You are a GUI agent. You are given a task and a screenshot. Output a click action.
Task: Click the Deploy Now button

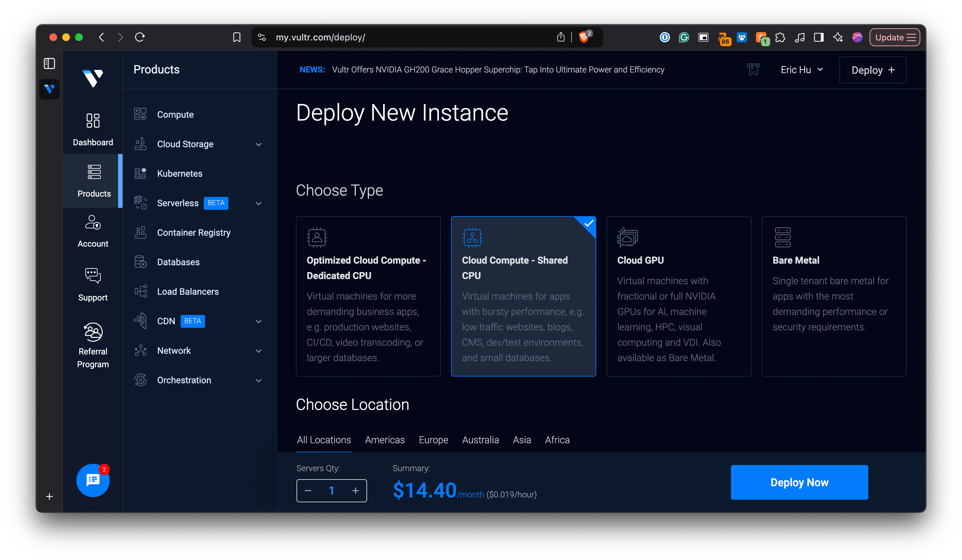point(799,482)
